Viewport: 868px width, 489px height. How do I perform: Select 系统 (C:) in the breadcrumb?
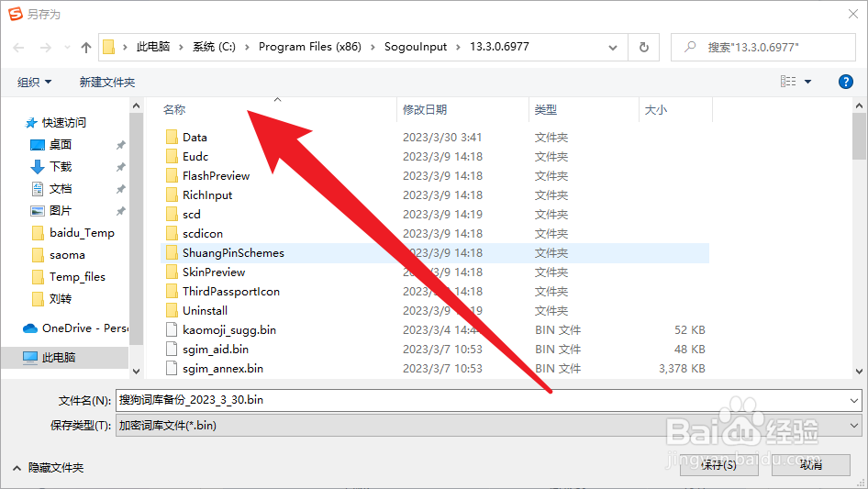(214, 47)
